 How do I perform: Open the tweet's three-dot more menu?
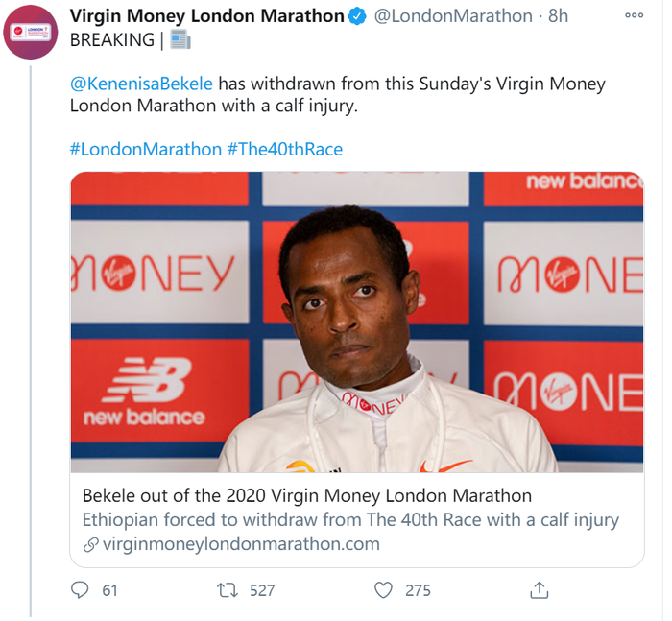tap(634, 16)
